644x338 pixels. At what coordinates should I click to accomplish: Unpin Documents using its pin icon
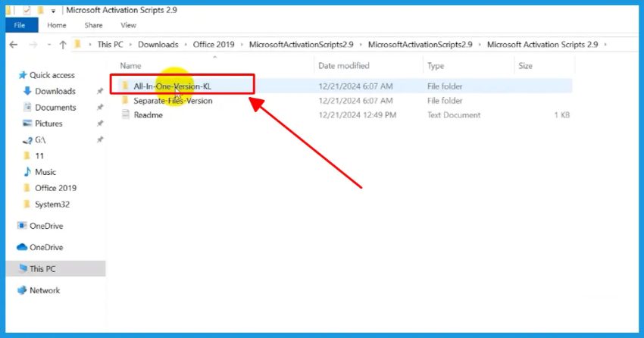(100, 108)
